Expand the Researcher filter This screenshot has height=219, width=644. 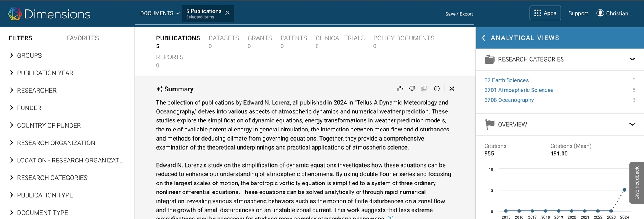click(37, 90)
